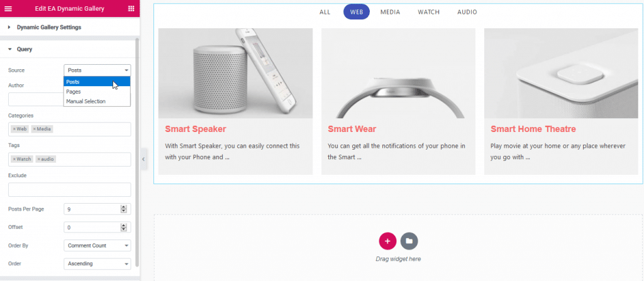Select Pages from Source dropdown list
The width and height of the screenshot is (644, 281).
point(74,91)
